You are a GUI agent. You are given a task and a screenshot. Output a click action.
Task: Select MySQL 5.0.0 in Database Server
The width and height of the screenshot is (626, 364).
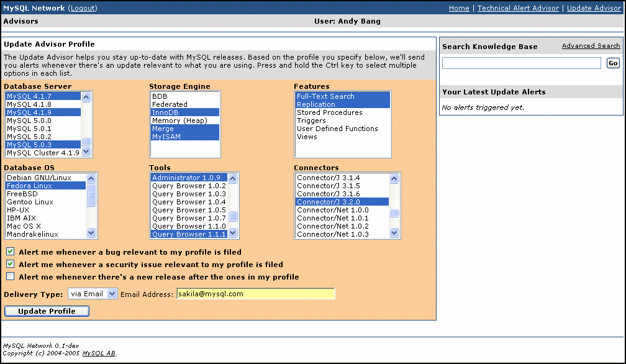click(43, 120)
